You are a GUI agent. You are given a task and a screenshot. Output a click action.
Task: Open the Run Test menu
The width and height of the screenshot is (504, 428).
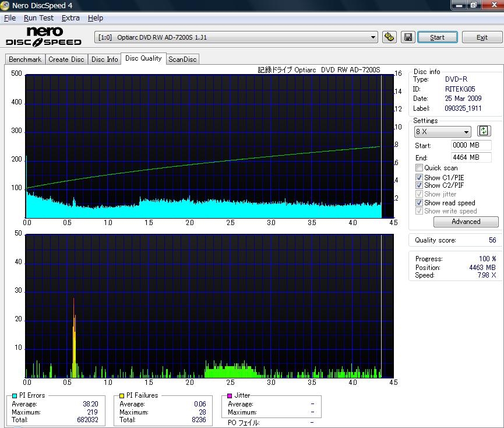[38, 18]
